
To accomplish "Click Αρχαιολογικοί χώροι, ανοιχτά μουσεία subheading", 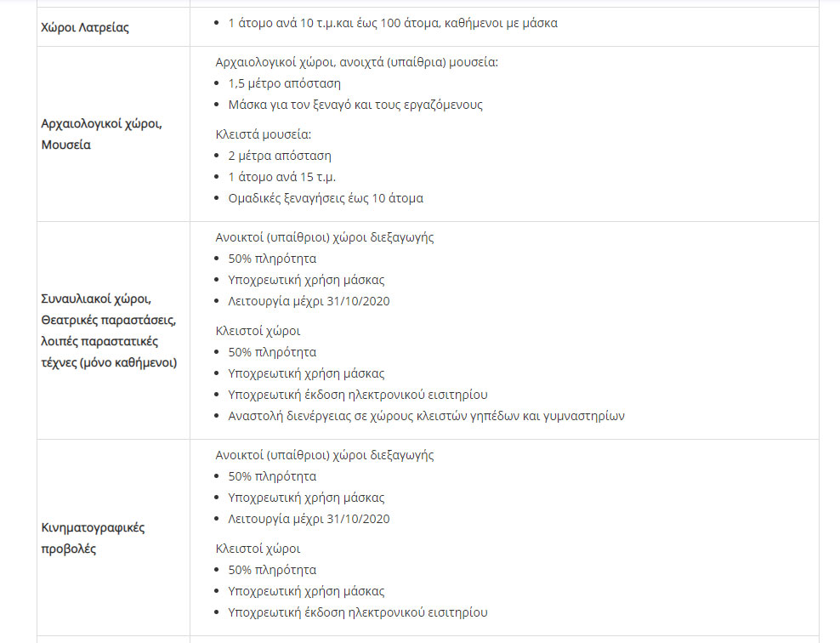I will (357, 62).
